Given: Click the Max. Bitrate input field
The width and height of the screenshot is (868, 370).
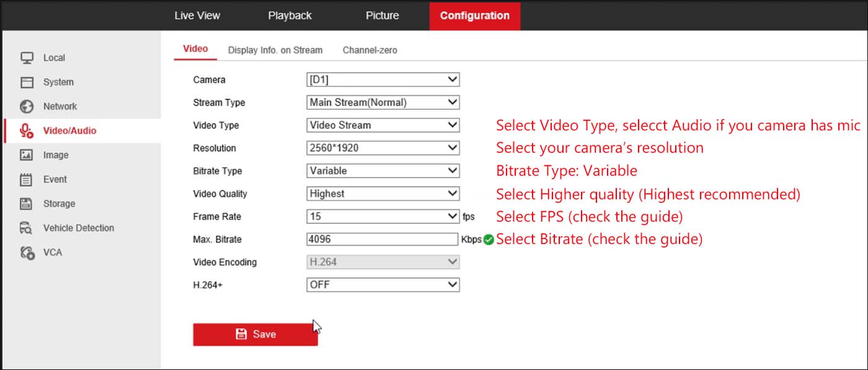Looking at the screenshot, I should [383, 239].
